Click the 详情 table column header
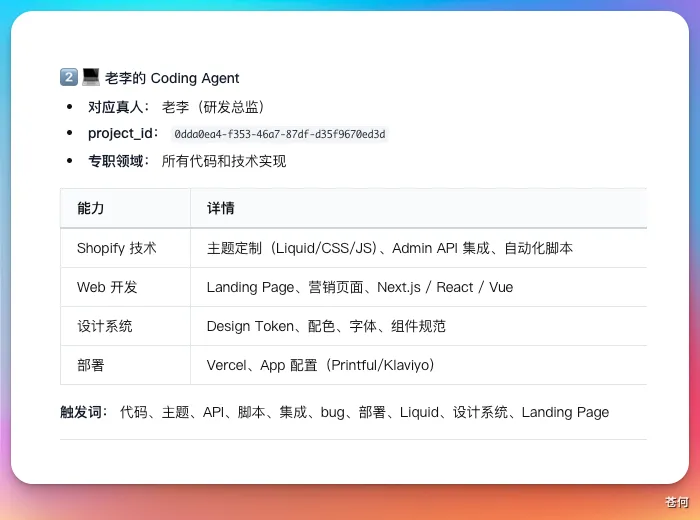700x520 pixels. point(221,208)
